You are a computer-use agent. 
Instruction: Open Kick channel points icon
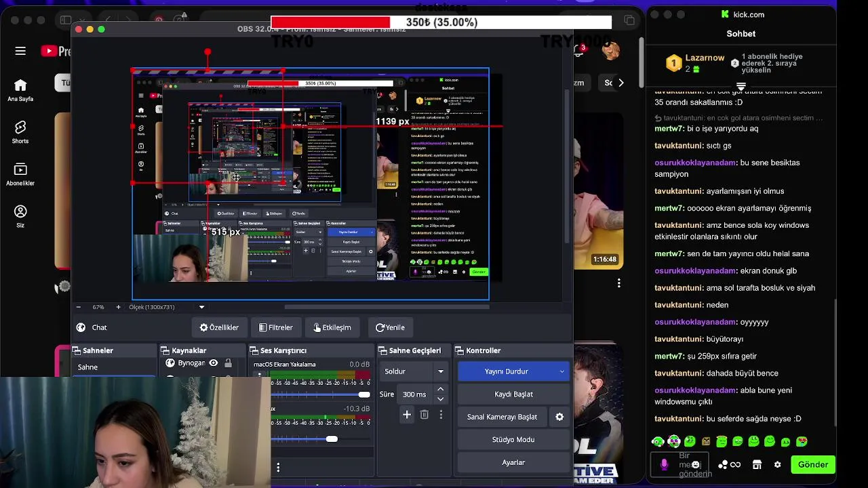pos(723,465)
